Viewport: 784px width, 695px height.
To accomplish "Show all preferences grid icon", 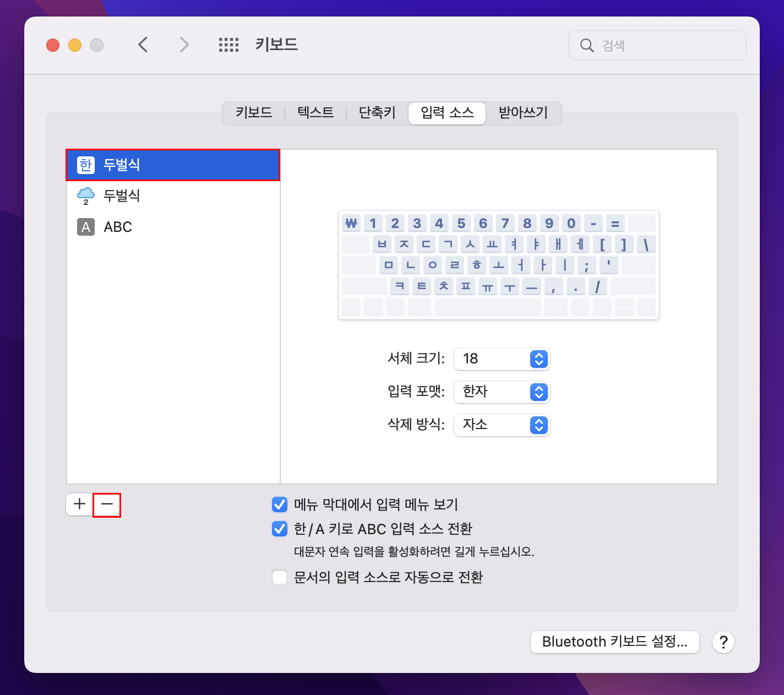I will pyautogui.click(x=229, y=45).
